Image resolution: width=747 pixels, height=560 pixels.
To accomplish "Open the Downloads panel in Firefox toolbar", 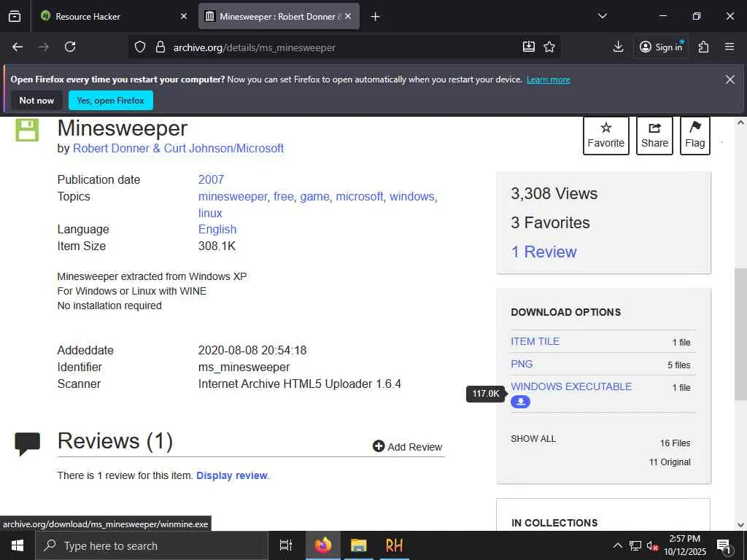I will coord(618,47).
